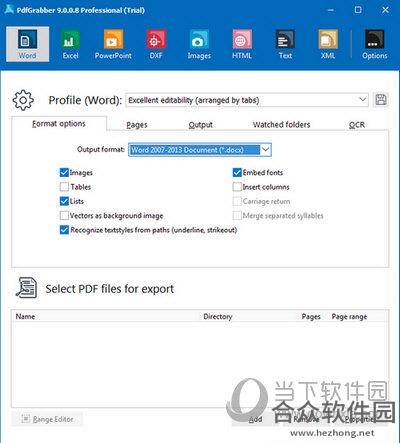Click the Add button
This screenshot has width=400, height=443.
pos(256,419)
